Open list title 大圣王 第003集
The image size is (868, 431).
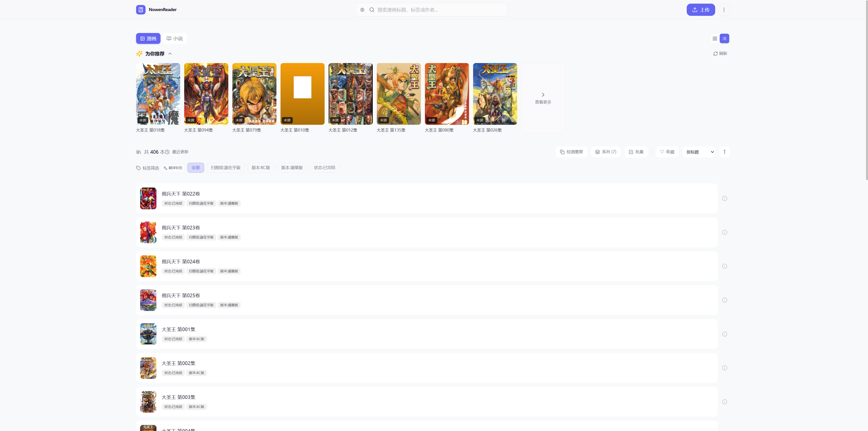coord(179,397)
